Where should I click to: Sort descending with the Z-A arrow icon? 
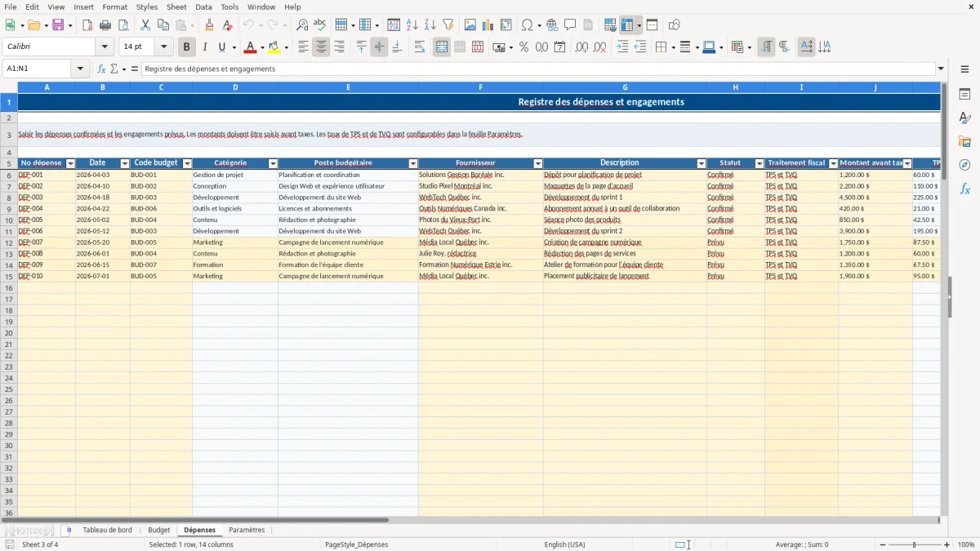pyautogui.click(x=430, y=25)
